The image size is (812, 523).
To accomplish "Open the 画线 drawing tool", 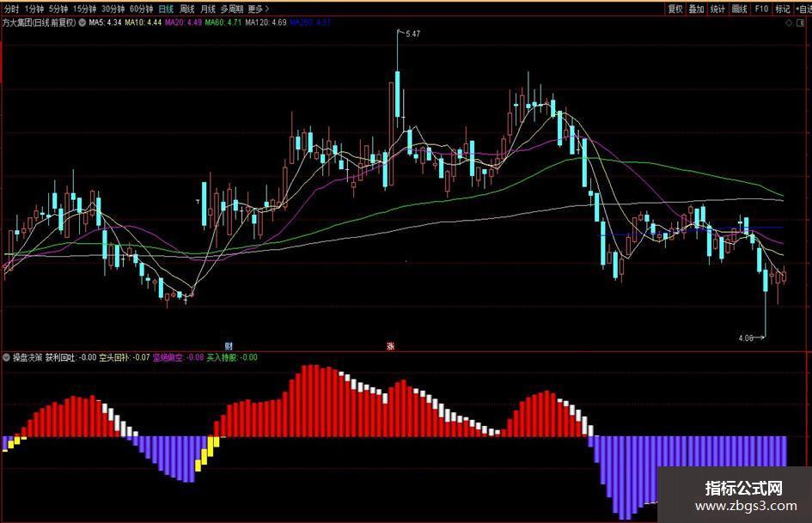I will pos(739,9).
